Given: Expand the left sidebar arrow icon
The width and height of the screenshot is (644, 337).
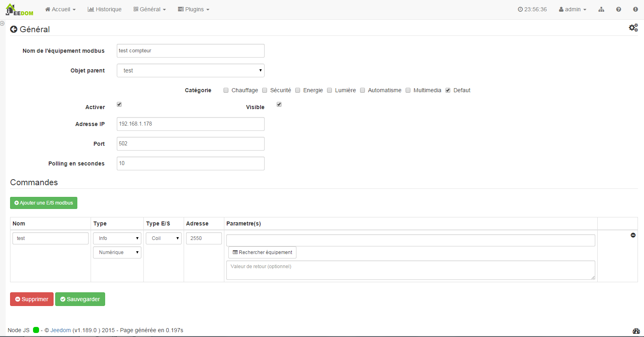Looking at the screenshot, I should tap(2, 23).
